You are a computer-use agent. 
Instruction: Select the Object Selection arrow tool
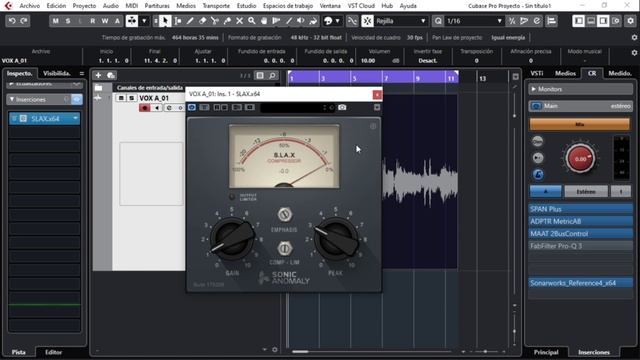(x=165, y=21)
